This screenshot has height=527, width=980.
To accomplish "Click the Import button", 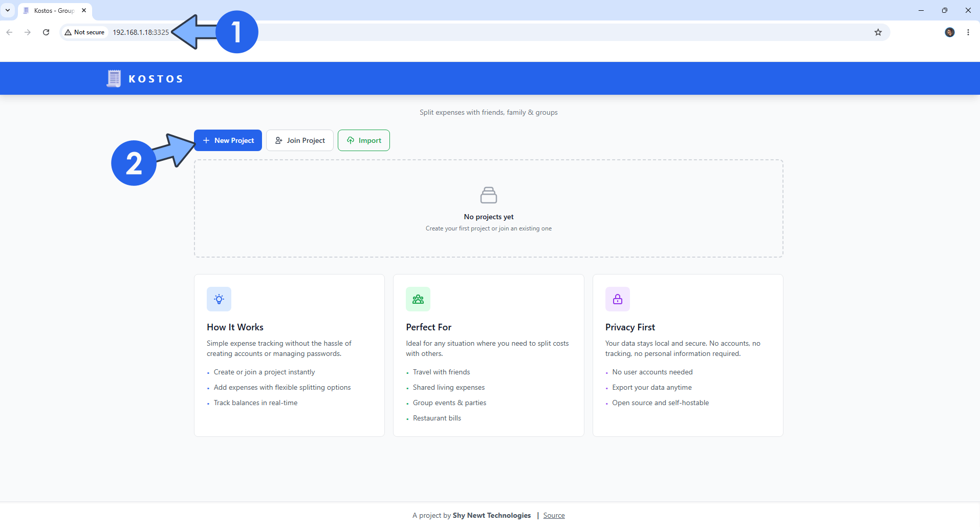I will [364, 140].
